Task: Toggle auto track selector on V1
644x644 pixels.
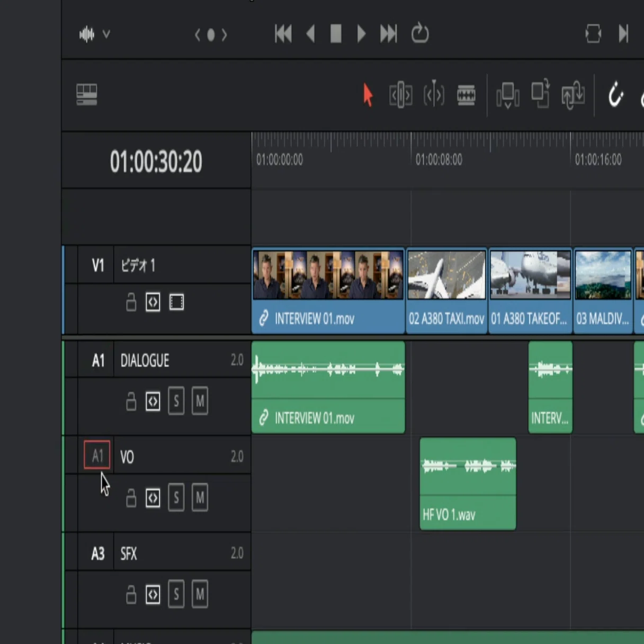Action: 153,302
